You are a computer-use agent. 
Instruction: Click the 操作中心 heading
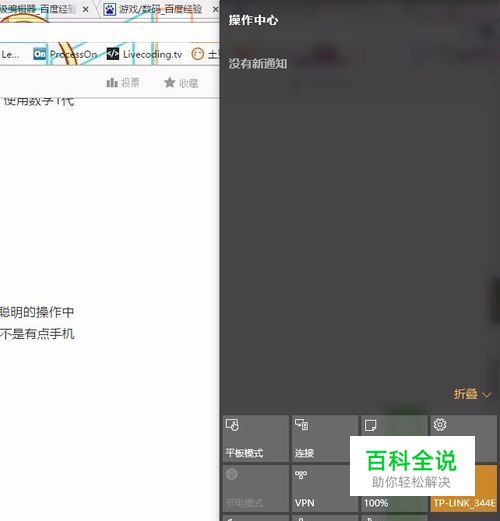click(253, 20)
